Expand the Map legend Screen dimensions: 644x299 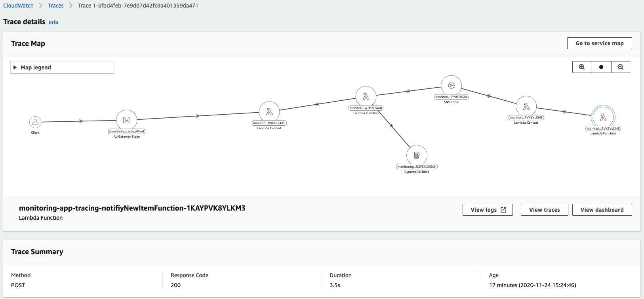tap(62, 67)
